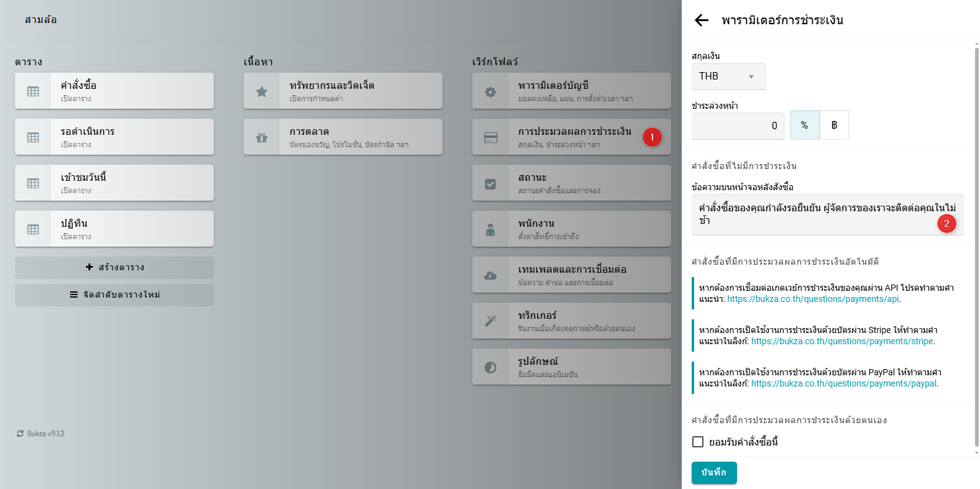Open the คำสั่งซื้อ table
Image resolution: width=980 pixels, height=489 pixels.
coord(114,91)
